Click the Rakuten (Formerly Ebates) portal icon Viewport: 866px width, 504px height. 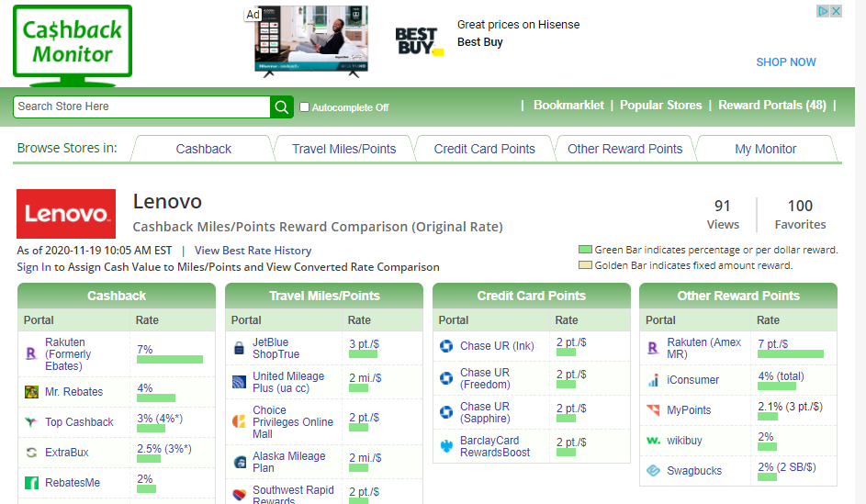click(x=31, y=353)
